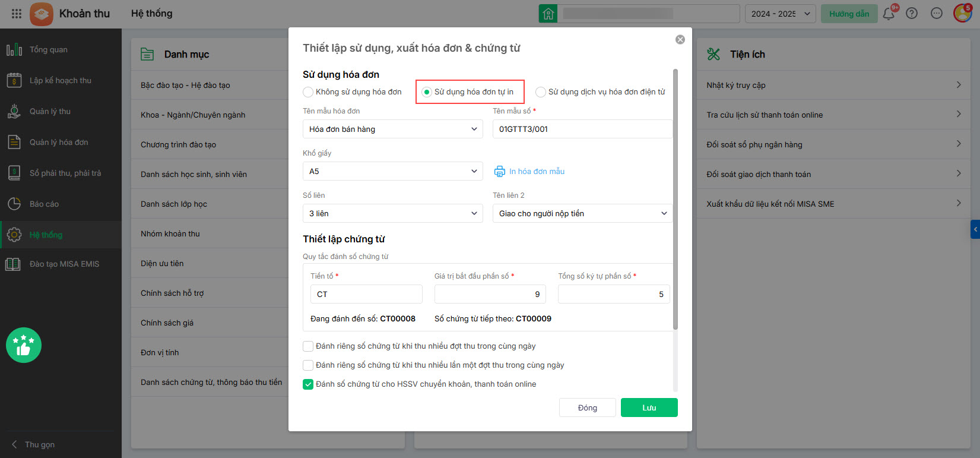Select "Không sử dụng hóa đơn" radio option
The image size is (980, 458).
[x=308, y=92]
